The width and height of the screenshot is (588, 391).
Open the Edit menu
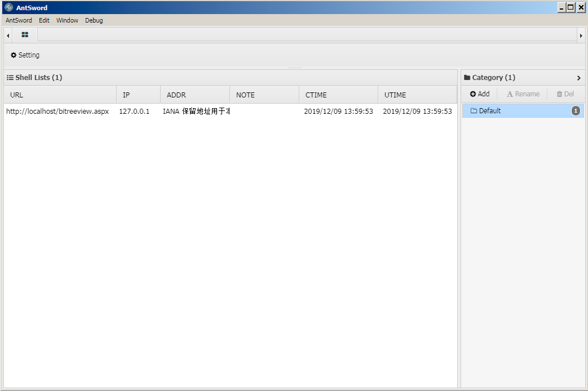tap(44, 20)
